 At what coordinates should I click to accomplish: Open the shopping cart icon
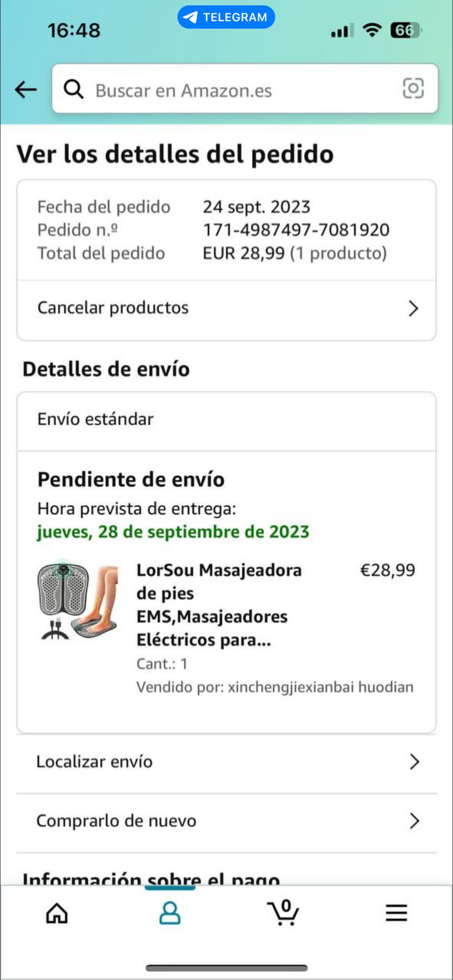pyautogui.click(x=283, y=912)
